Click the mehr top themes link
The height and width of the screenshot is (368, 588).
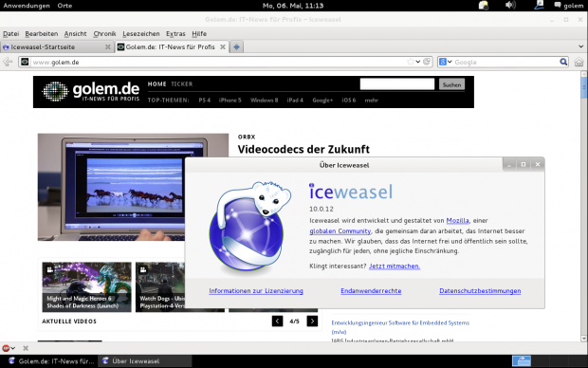point(371,101)
